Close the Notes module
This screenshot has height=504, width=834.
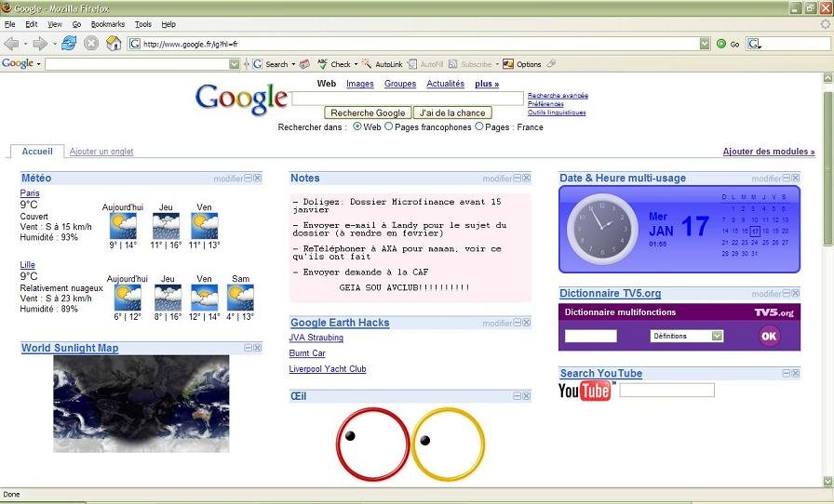tap(527, 179)
